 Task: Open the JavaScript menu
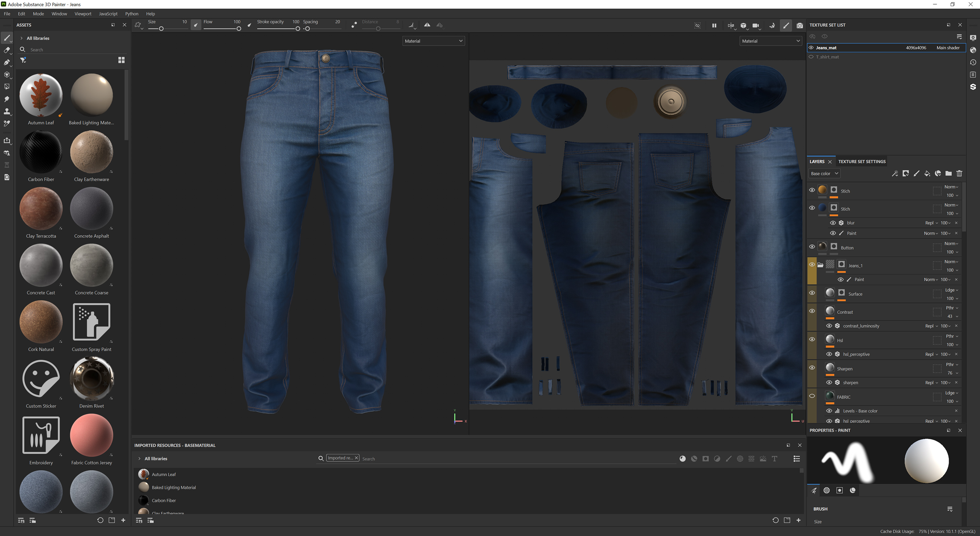click(108, 14)
